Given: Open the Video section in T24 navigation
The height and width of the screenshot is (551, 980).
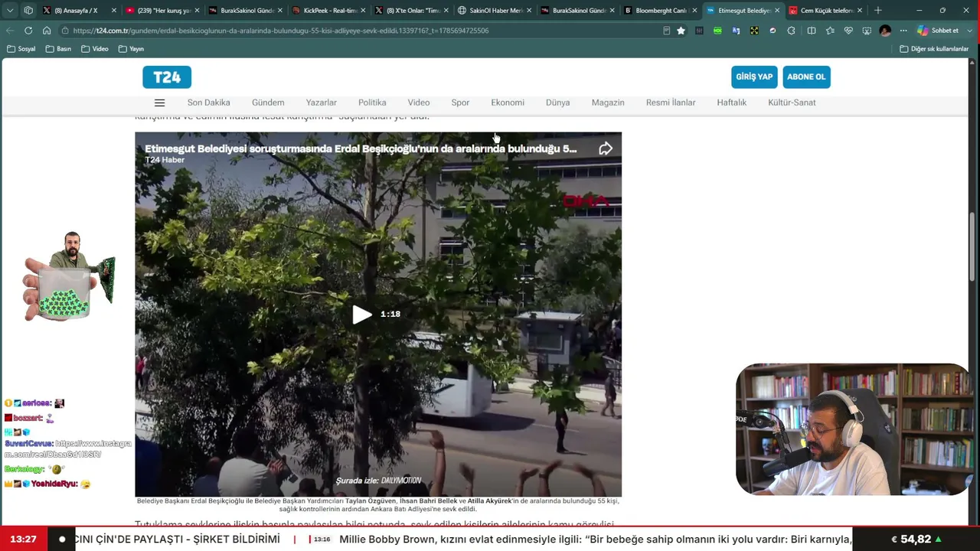Looking at the screenshot, I should coord(419,103).
